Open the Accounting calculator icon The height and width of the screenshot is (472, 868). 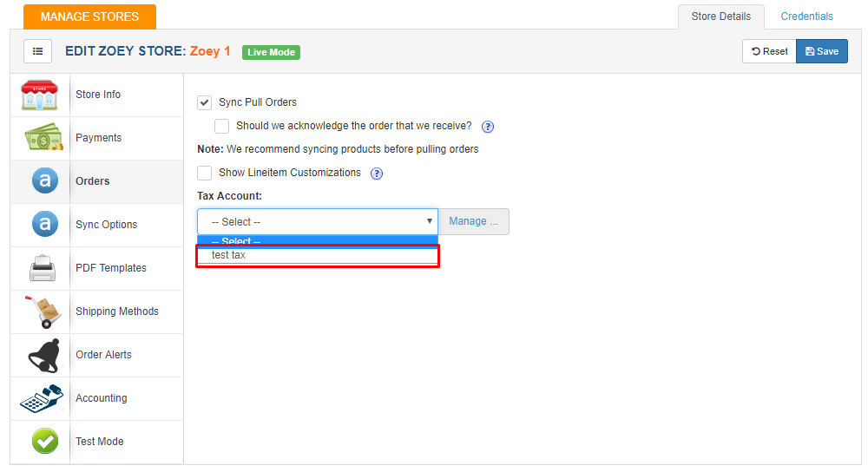pyautogui.click(x=42, y=398)
